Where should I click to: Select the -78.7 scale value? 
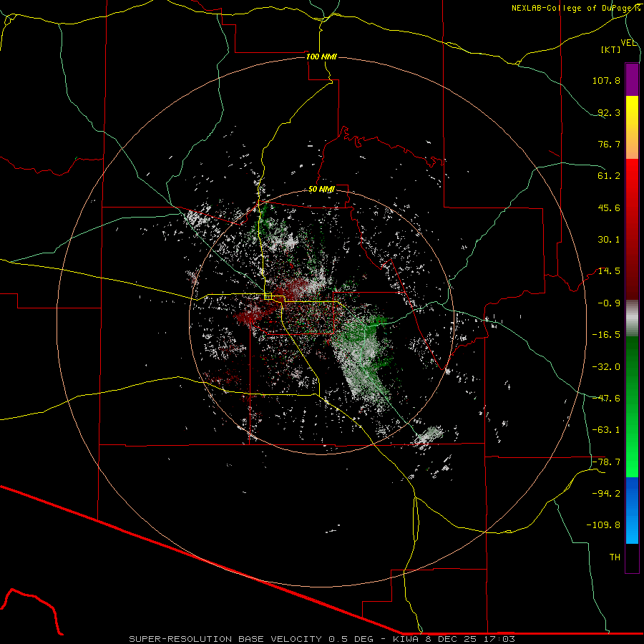pyautogui.click(x=606, y=462)
